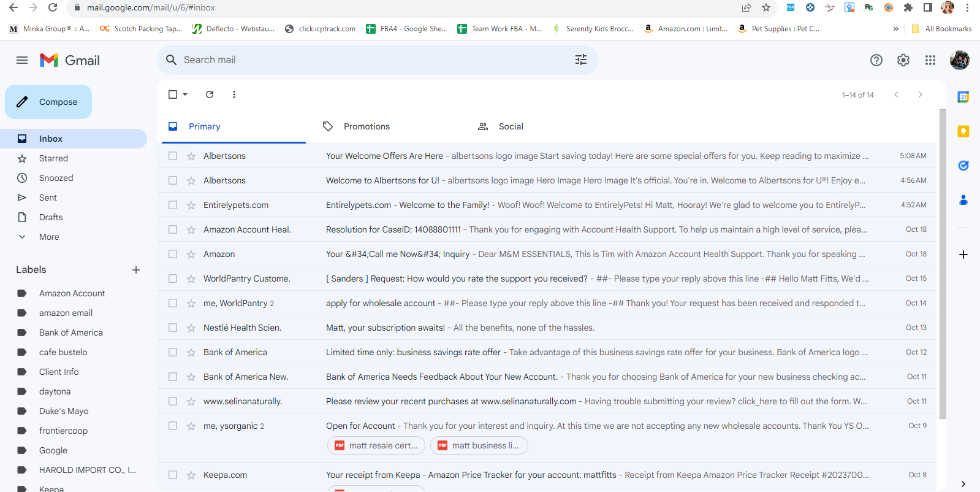Show search options filter icon

(x=581, y=60)
